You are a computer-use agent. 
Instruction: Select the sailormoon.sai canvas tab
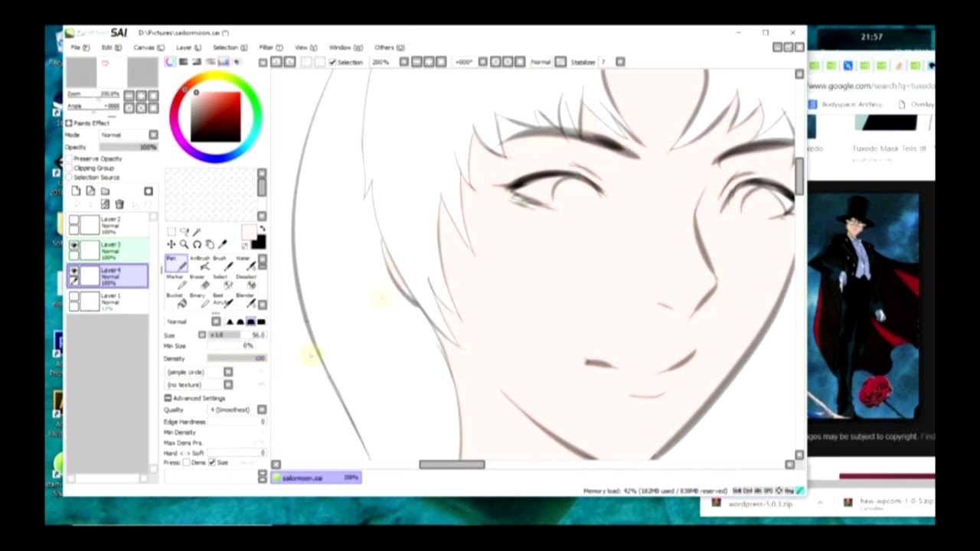tap(316, 478)
